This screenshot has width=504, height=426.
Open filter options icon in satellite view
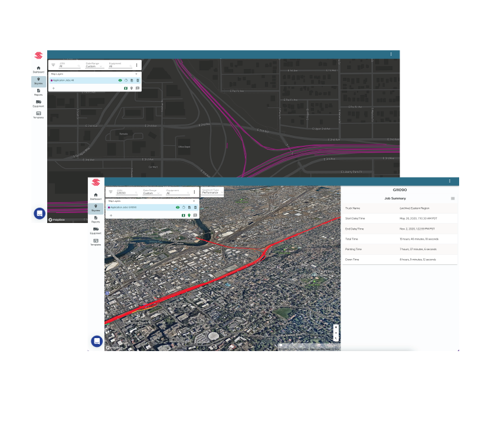pos(110,192)
